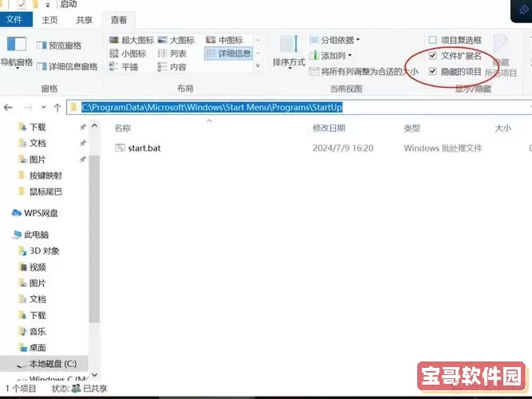
Task: Open 下载 under 此电脑
Action: pyautogui.click(x=37, y=315)
